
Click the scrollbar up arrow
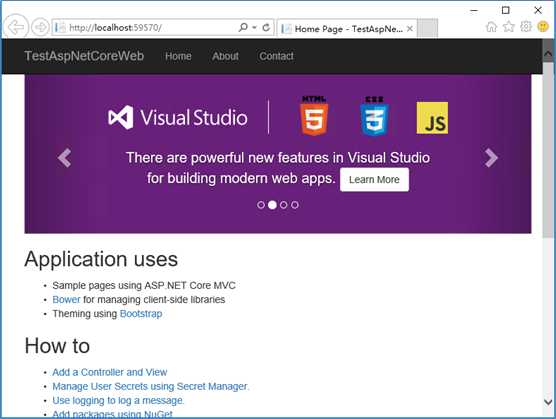point(548,54)
